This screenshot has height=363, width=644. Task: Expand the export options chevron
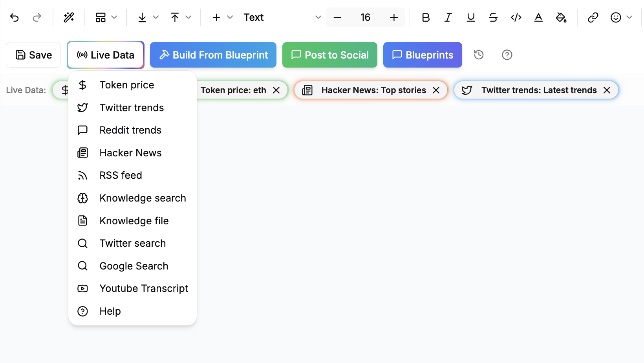point(188,17)
